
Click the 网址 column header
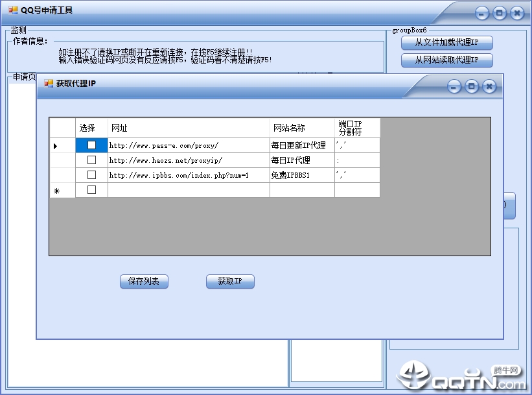pos(188,128)
